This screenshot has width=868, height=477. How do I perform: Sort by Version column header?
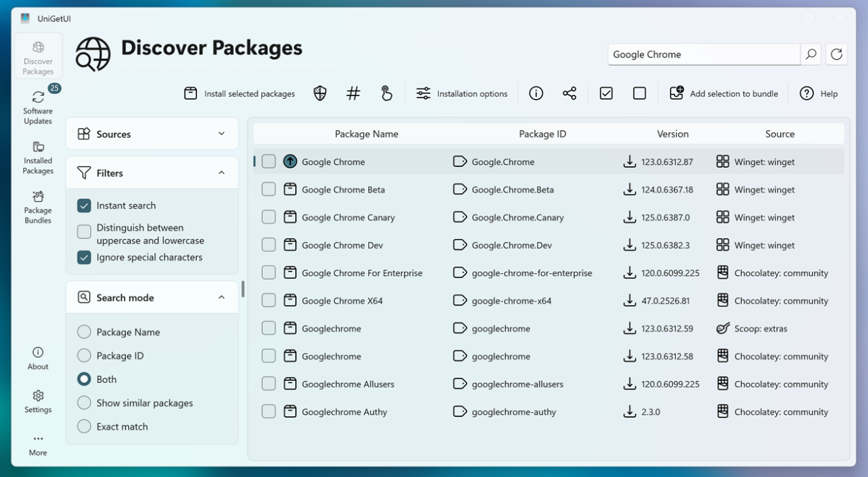[x=673, y=134]
